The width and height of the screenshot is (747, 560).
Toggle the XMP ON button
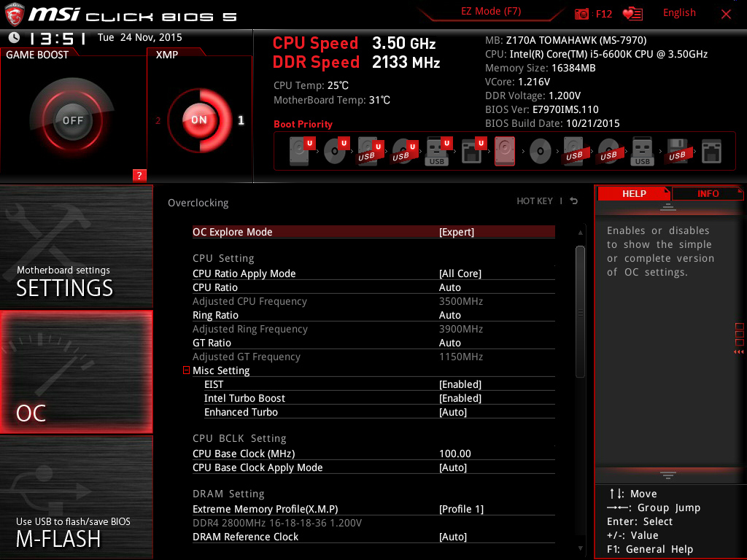coord(198,120)
